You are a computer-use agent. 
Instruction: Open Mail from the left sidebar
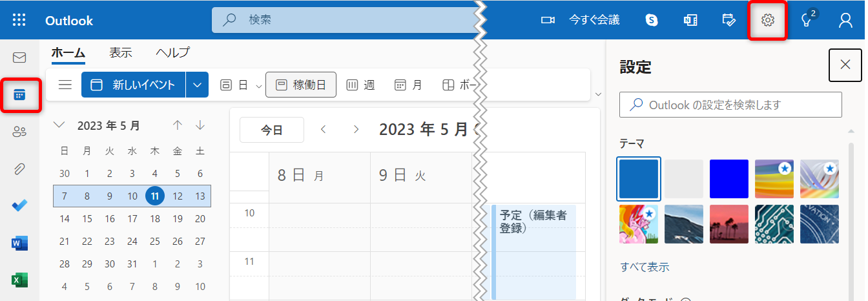tap(19, 57)
